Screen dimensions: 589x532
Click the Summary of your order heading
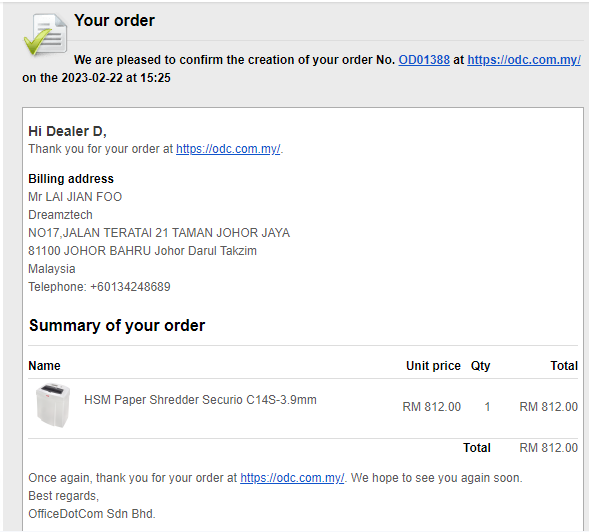(117, 325)
